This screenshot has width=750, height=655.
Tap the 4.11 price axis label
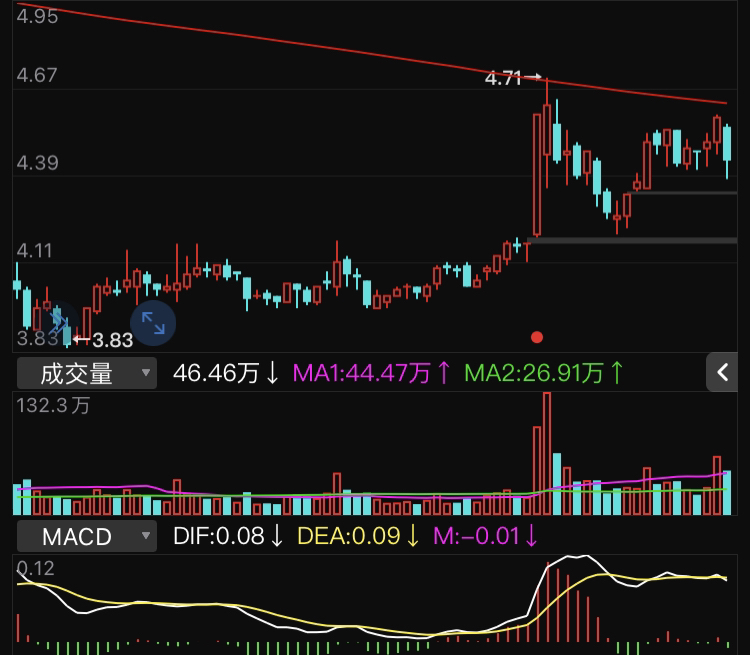tap(34, 251)
